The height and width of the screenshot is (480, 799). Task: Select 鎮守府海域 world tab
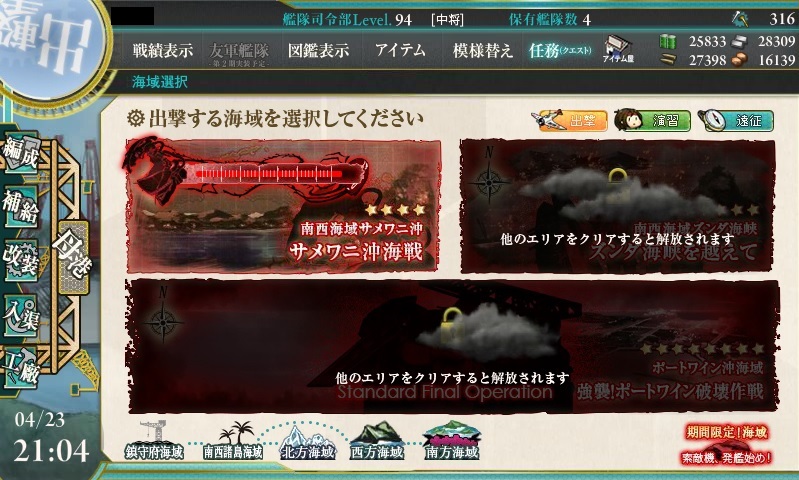pyautogui.click(x=154, y=441)
